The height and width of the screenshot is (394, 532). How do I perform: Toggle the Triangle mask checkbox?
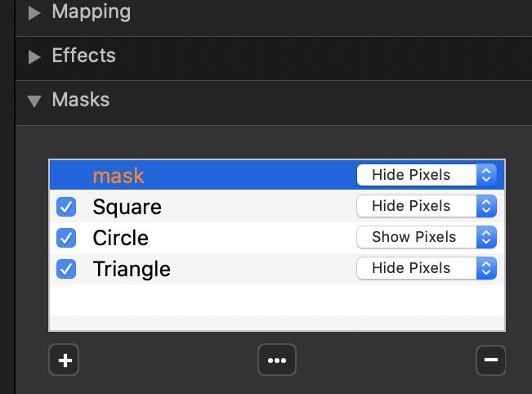[66, 268]
